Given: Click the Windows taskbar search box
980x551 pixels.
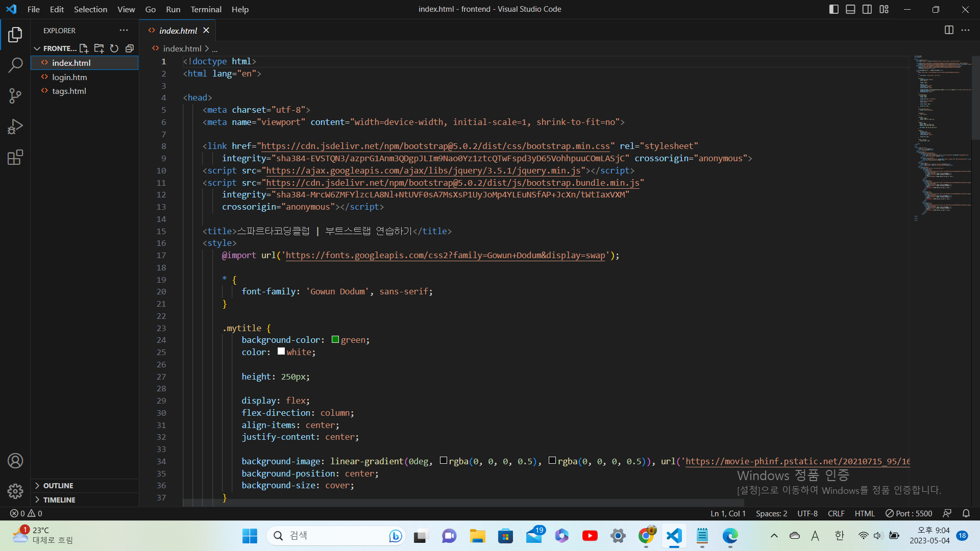Looking at the screenshot, I should (x=336, y=536).
